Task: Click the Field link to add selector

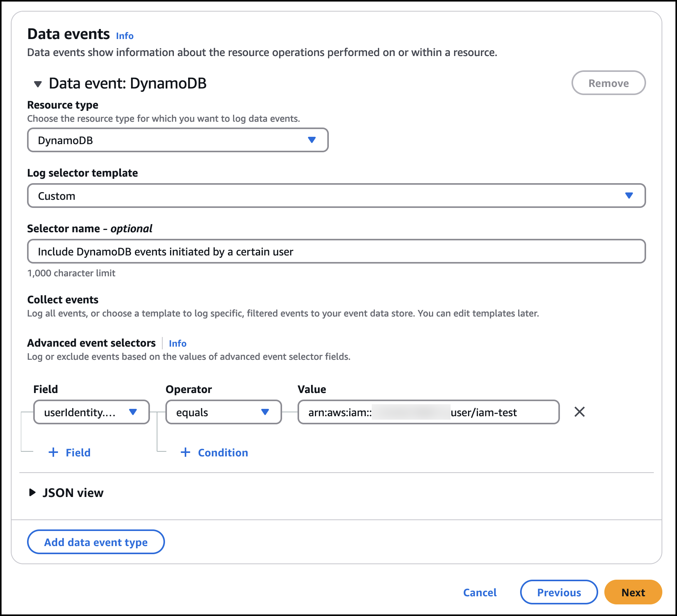Action: [x=78, y=453]
